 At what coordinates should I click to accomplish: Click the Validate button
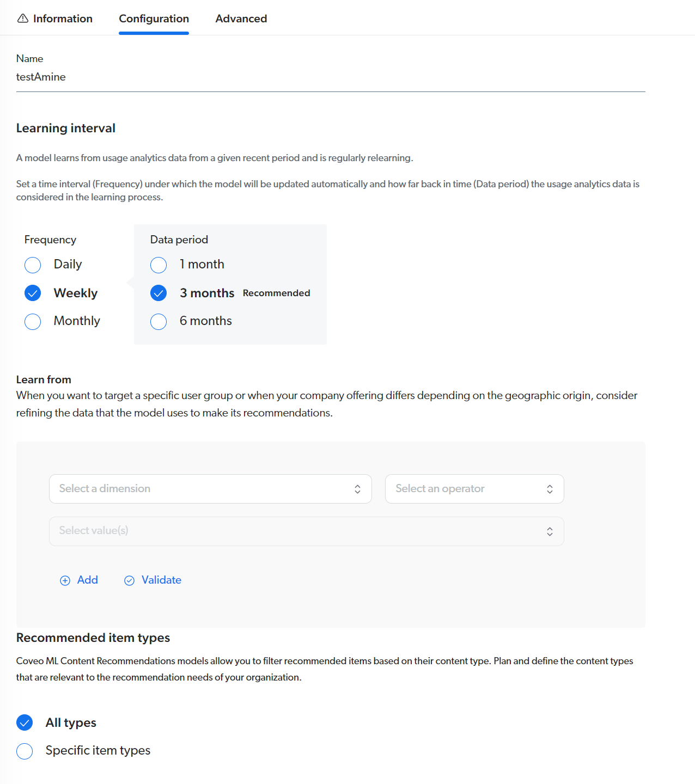161,580
